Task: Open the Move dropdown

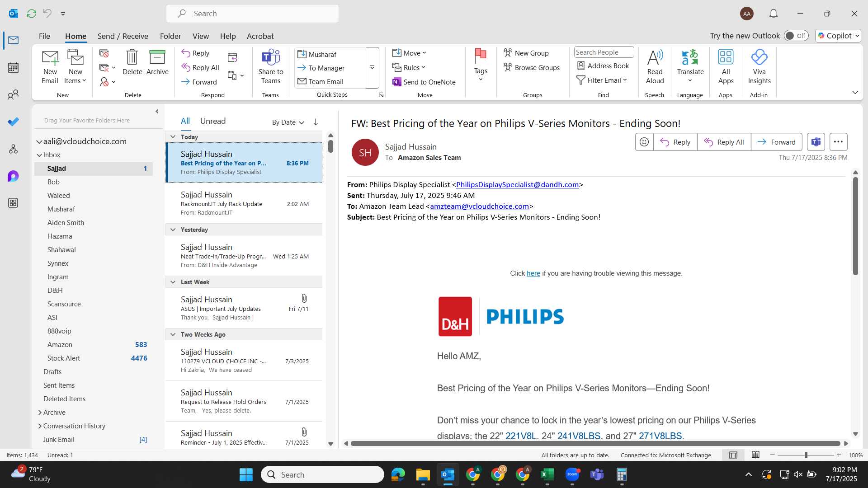Action: point(409,53)
